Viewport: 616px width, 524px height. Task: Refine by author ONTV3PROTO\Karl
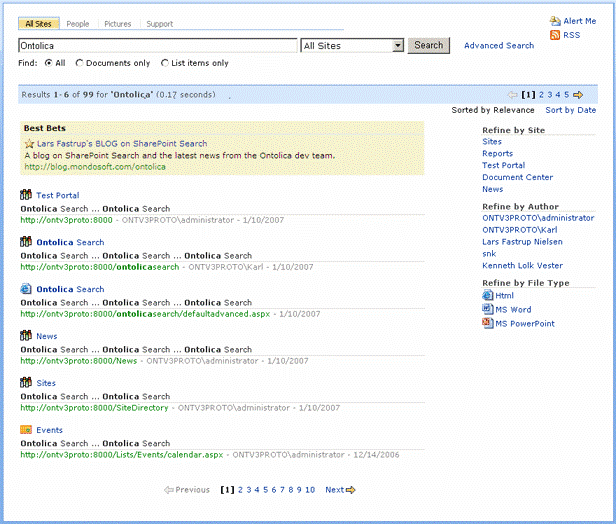(x=520, y=230)
